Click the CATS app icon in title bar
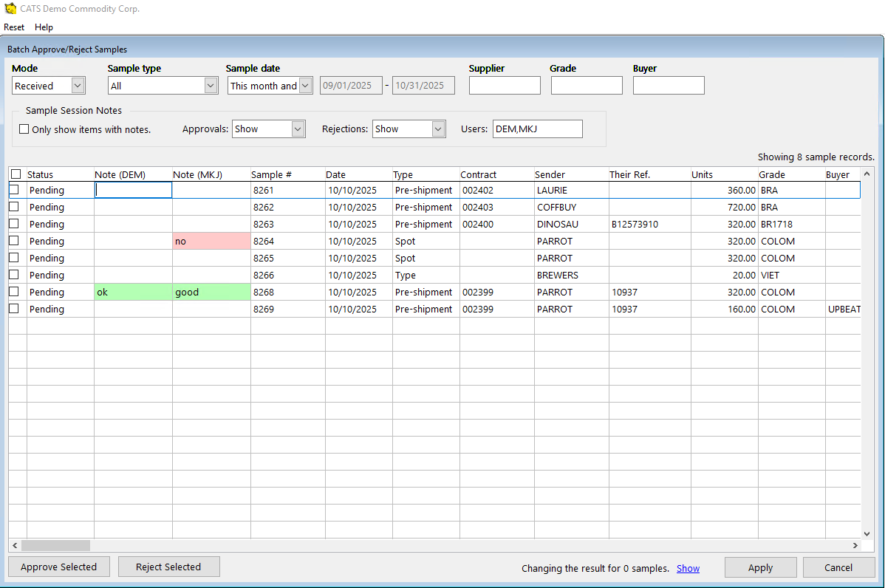The height and width of the screenshot is (588, 885). tap(10, 8)
